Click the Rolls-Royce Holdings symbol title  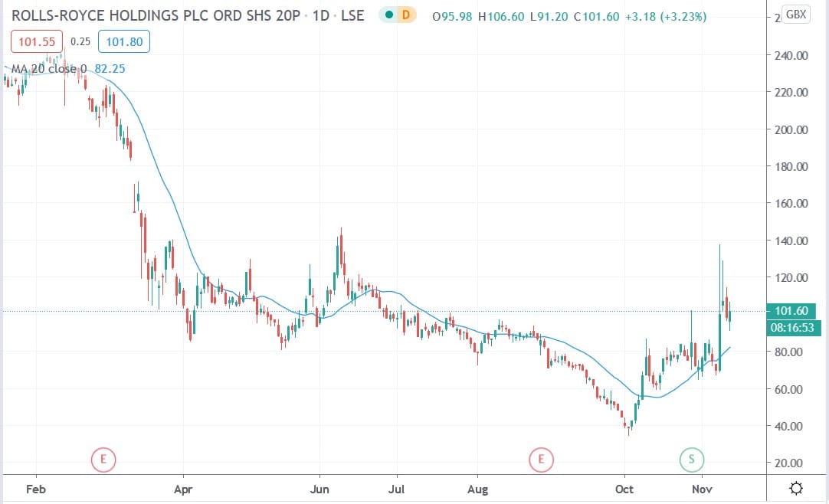coord(156,16)
